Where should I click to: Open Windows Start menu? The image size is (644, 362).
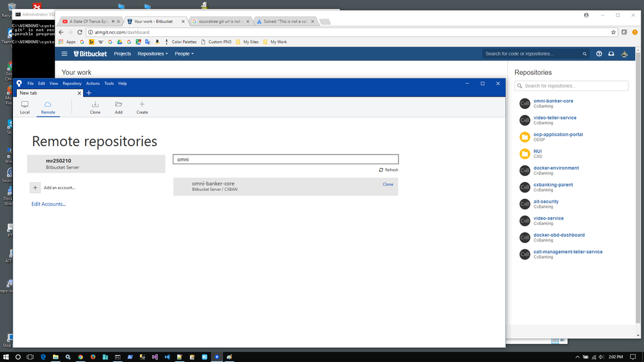[6, 357]
